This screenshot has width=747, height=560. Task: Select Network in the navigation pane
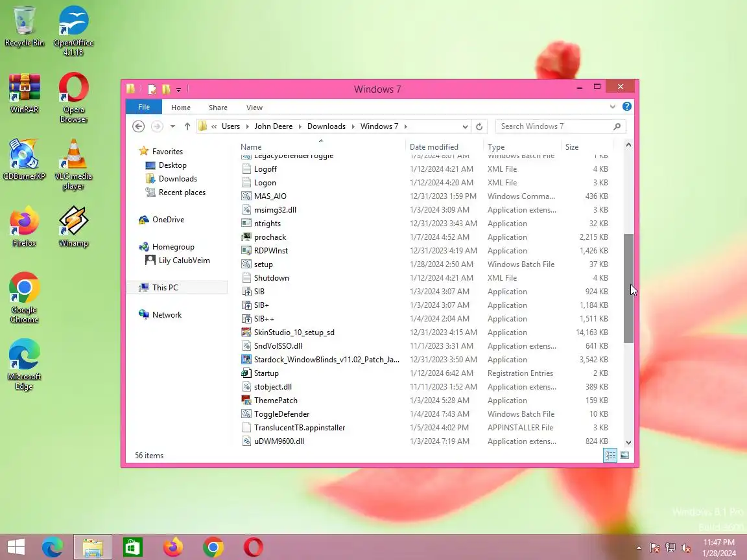167,315
